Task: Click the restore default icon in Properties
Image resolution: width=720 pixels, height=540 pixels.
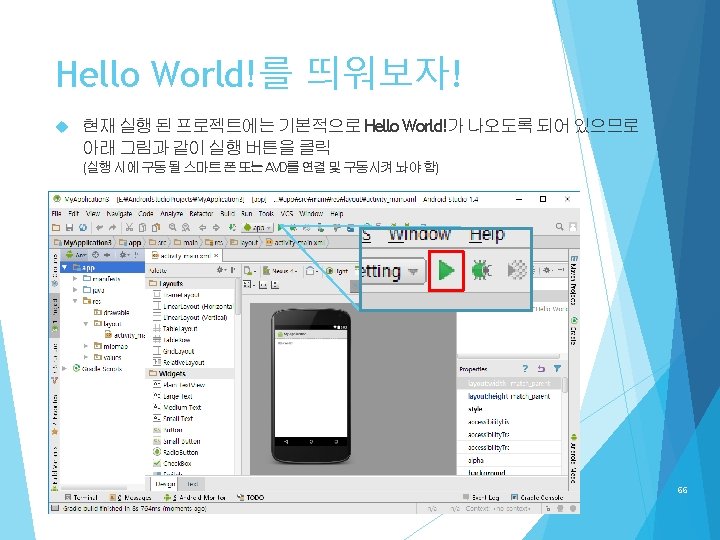Action: point(541,368)
